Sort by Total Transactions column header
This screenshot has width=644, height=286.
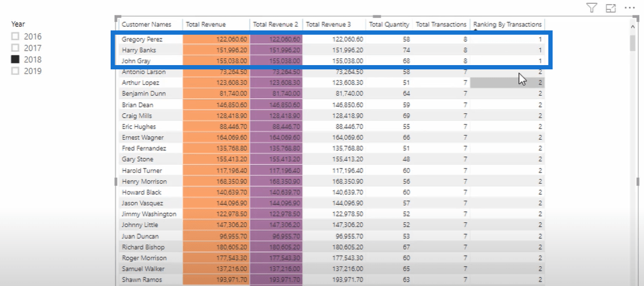(x=441, y=25)
